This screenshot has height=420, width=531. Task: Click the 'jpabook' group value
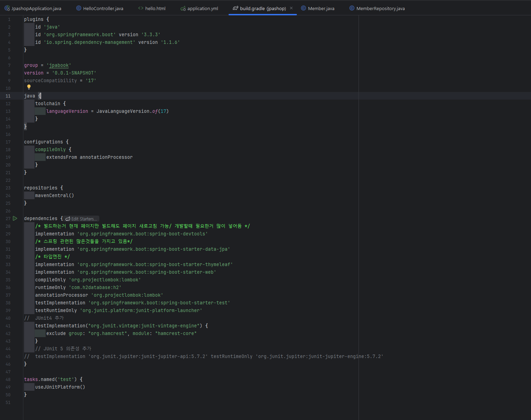pos(59,65)
